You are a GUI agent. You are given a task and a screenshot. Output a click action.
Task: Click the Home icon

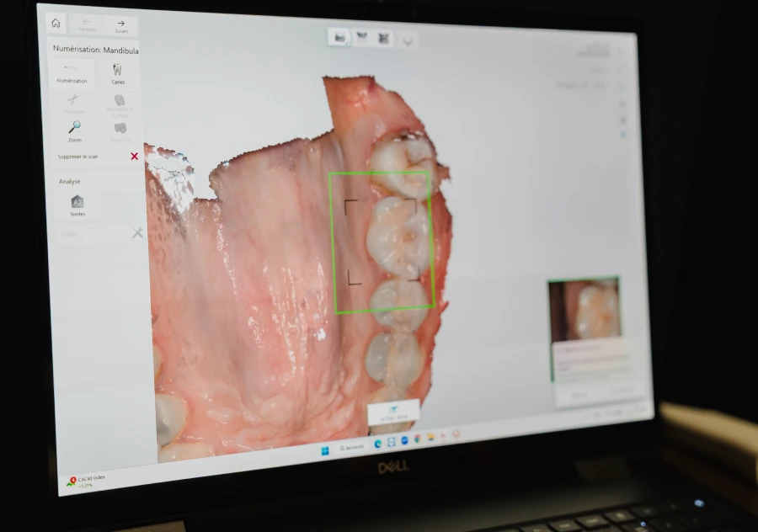click(x=56, y=24)
